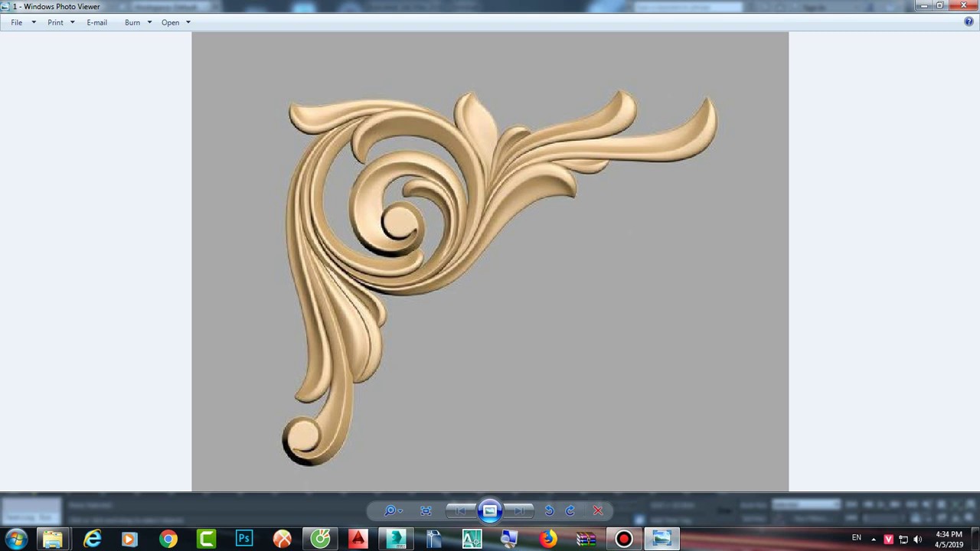The width and height of the screenshot is (980, 551).
Task: Click the Photo Viewer taskbar button
Action: 662,539
